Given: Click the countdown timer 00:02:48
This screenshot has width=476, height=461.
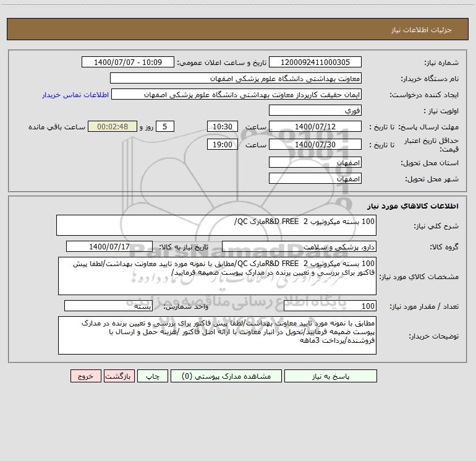Looking at the screenshot, I should pyautogui.click(x=113, y=127).
